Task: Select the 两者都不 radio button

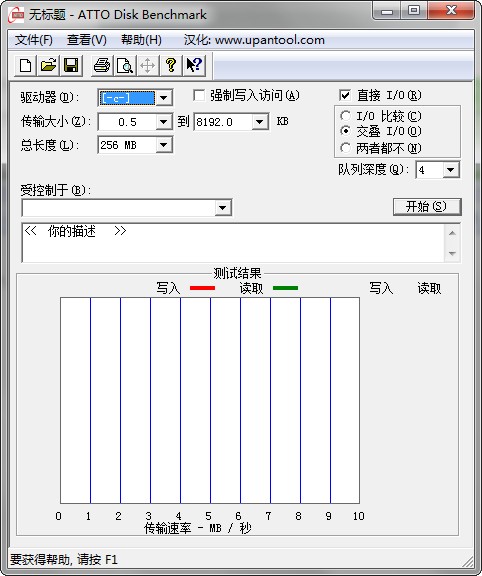Action: tap(345, 148)
